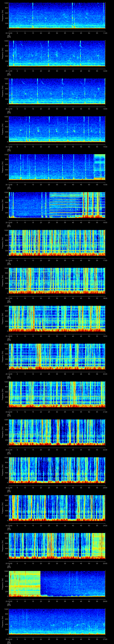
Task: Click the spectrogram panel starting at 20:17:00
Action: point(57,280)
